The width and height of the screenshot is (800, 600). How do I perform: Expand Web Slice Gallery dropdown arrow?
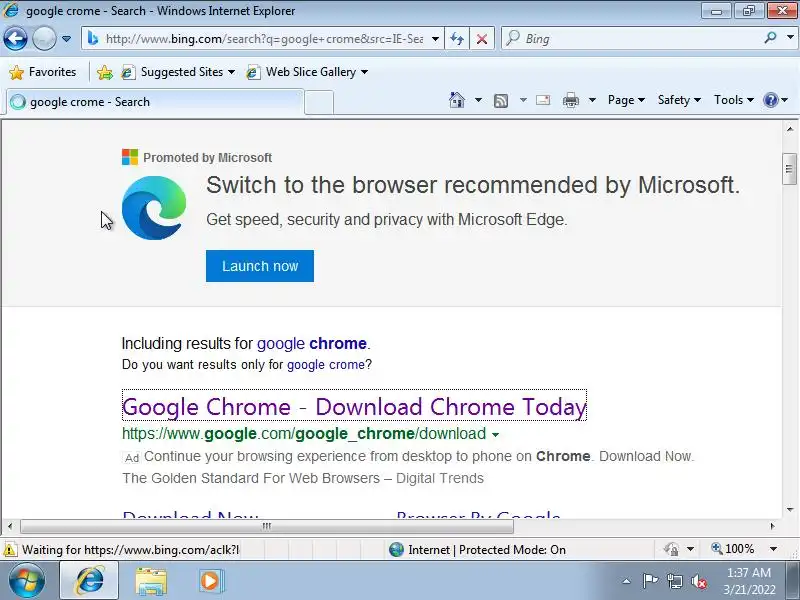coord(364,72)
